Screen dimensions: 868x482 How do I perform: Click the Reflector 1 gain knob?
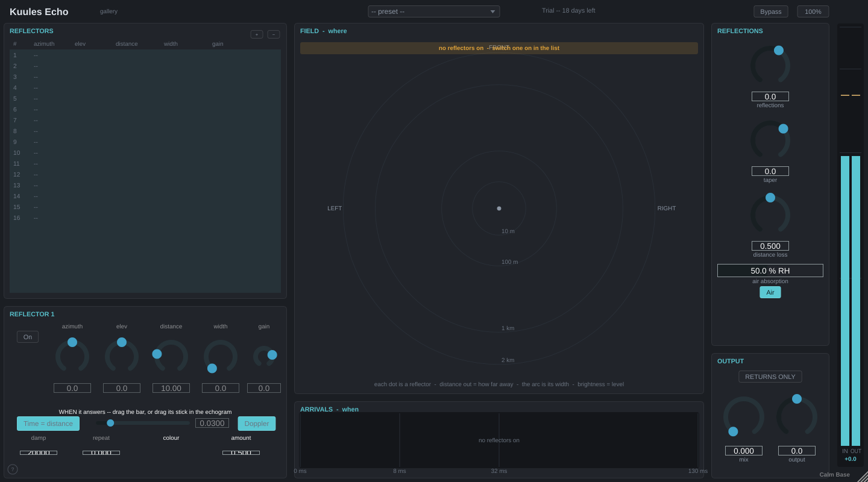[x=264, y=356]
